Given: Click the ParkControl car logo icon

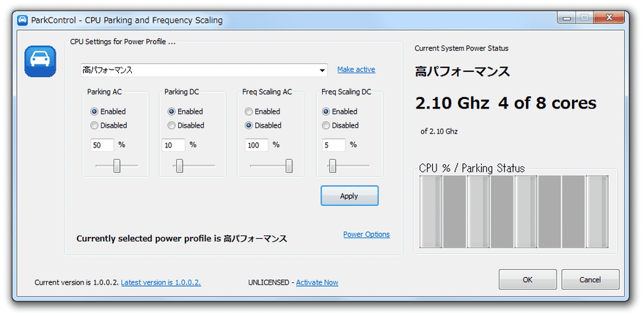Looking at the screenshot, I should coord(40,61).
